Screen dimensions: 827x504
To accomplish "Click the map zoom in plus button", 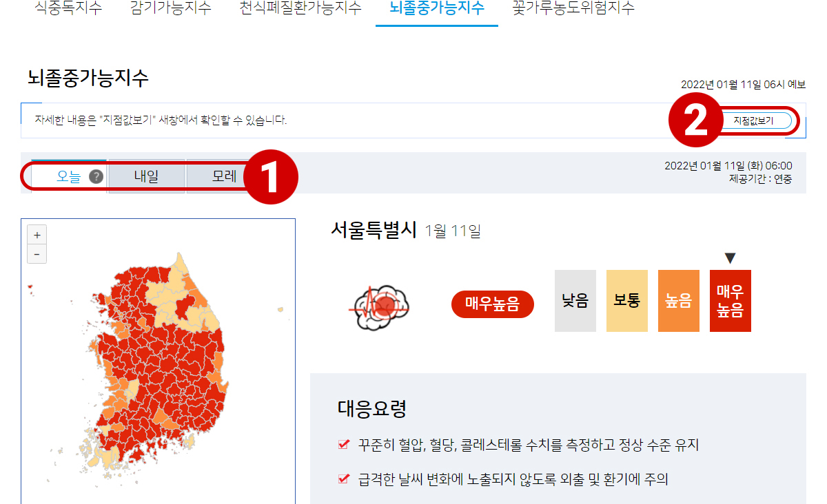I will coord(37,234).
